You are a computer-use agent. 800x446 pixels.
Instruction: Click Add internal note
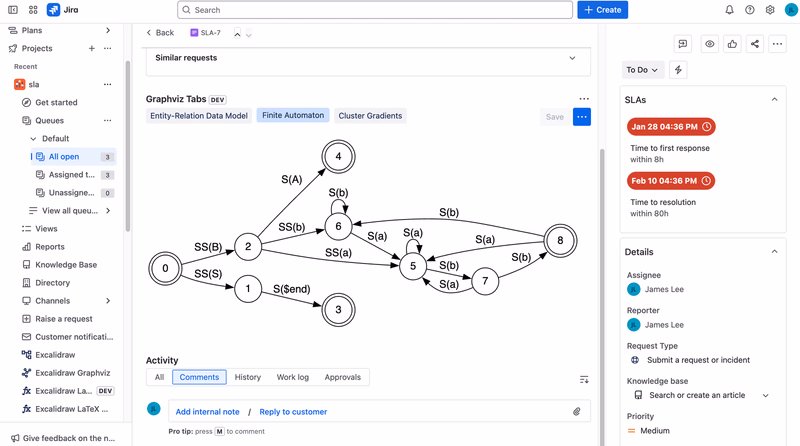point(207,412)
